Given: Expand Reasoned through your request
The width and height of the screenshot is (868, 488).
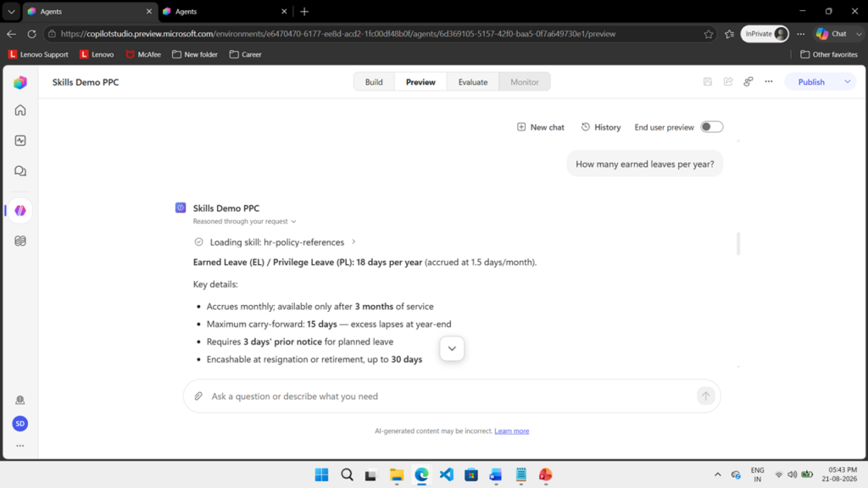Looking at the screenshot, I should 245,221.
